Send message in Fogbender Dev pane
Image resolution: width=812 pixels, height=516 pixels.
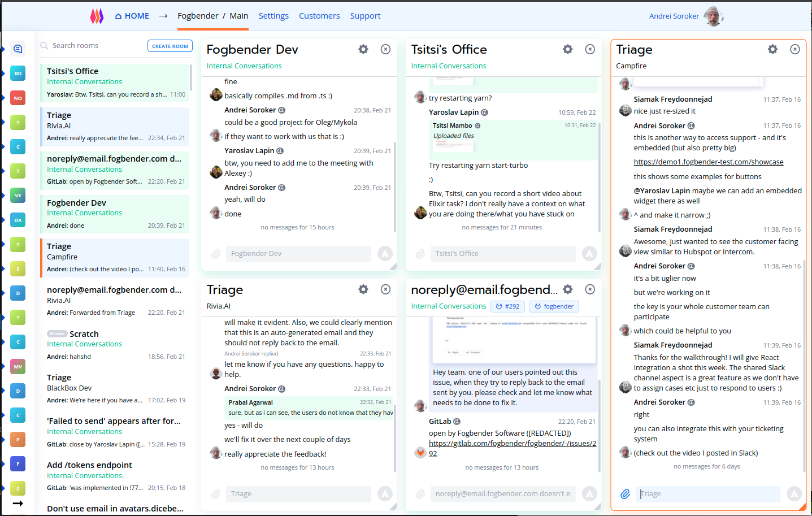pos(385,254)
